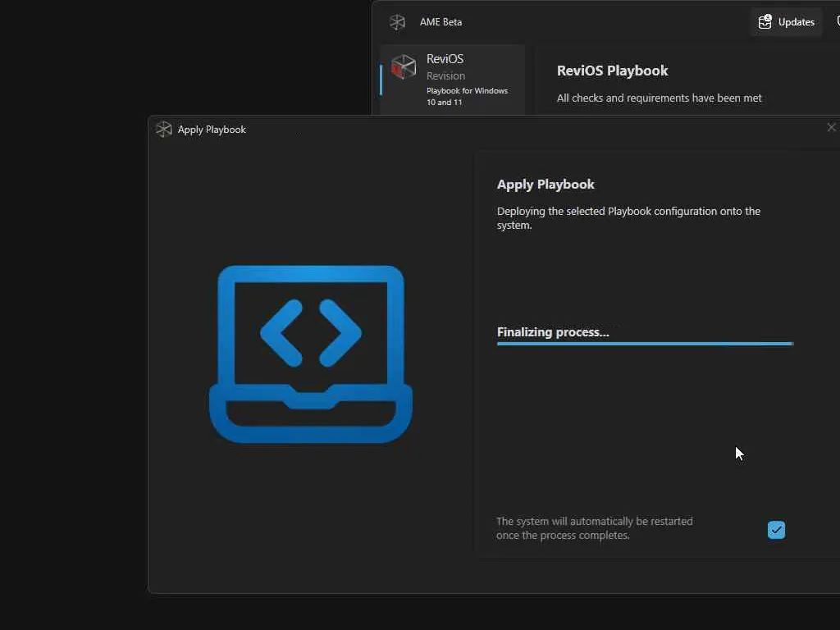Uncheck the automatic restart checkbox
This screenshot has width=840, height=630.
pyautogui.click(x=776, y=530)
